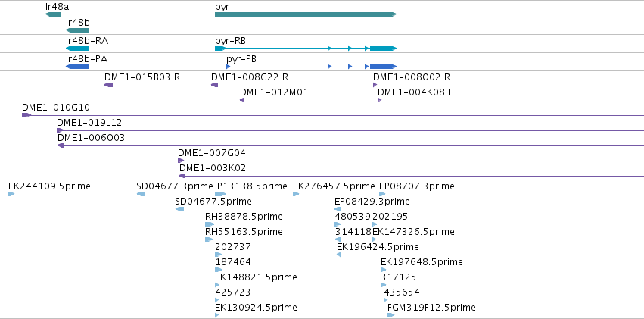Click the Ir48b-RA transcript glyph
The width and height of the screenshot is (644, 319).
coord(77,48)
